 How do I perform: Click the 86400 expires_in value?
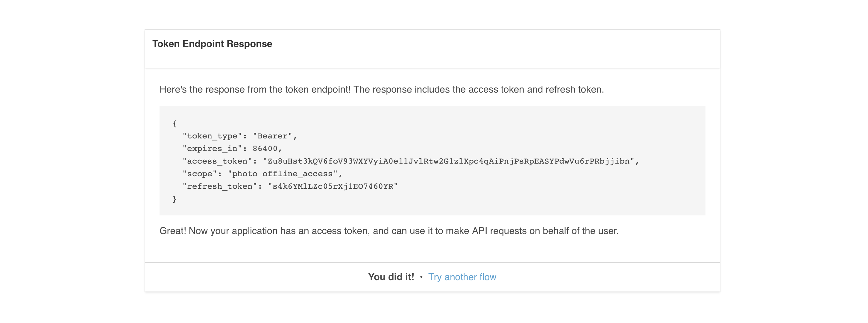click(265, 149)
